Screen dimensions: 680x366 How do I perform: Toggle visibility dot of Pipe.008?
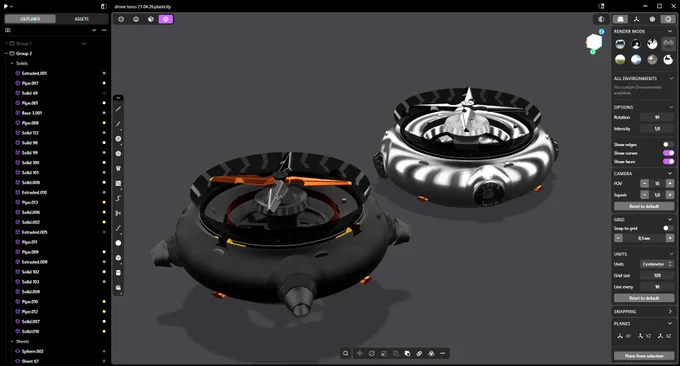[x=104, y=123]
